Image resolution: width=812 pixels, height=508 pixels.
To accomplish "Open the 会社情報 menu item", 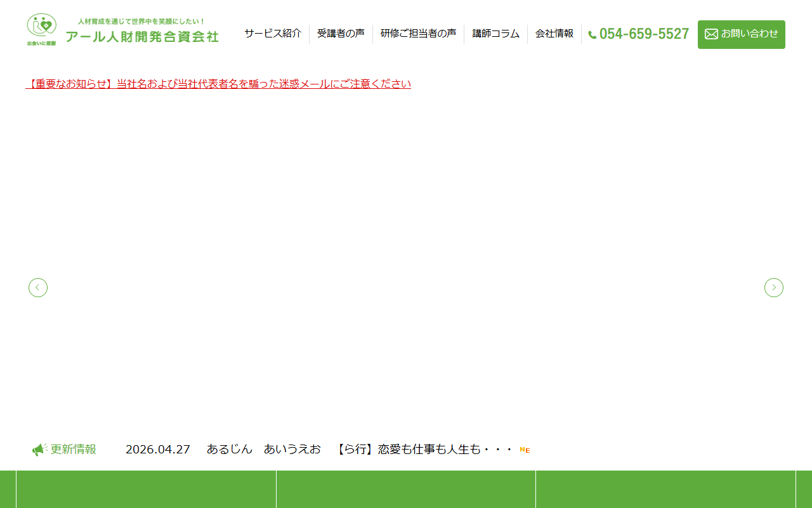I will [554, 34].
